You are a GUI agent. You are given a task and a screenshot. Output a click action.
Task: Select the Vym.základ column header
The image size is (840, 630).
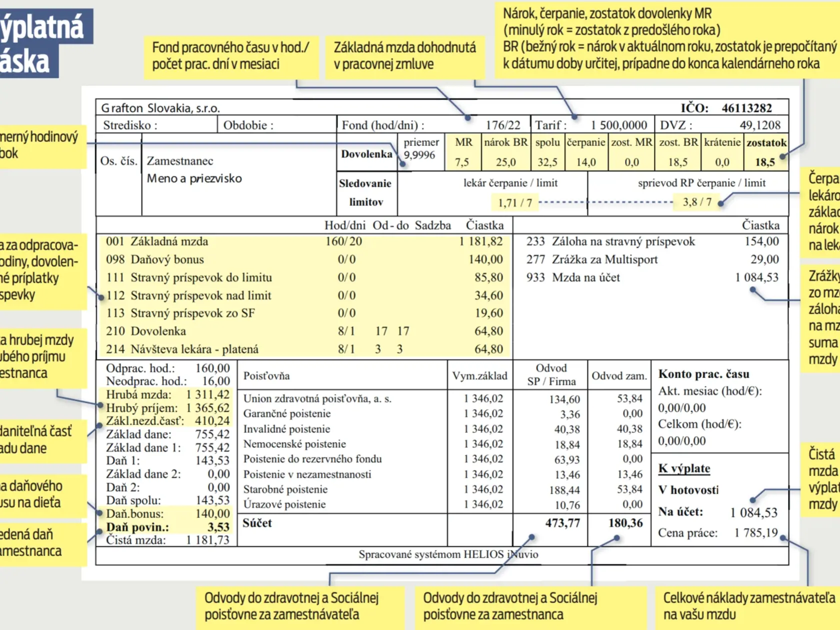coord(479,376)
